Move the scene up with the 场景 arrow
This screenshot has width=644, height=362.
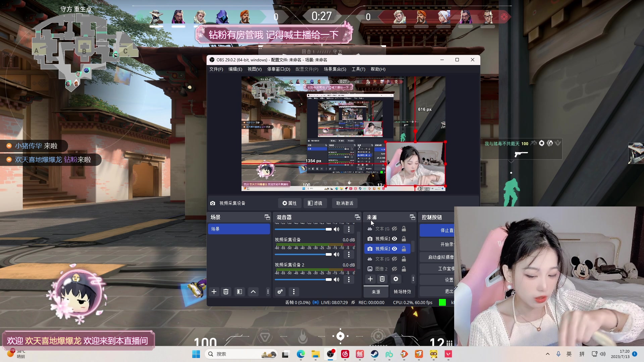(x=253, y=292)
